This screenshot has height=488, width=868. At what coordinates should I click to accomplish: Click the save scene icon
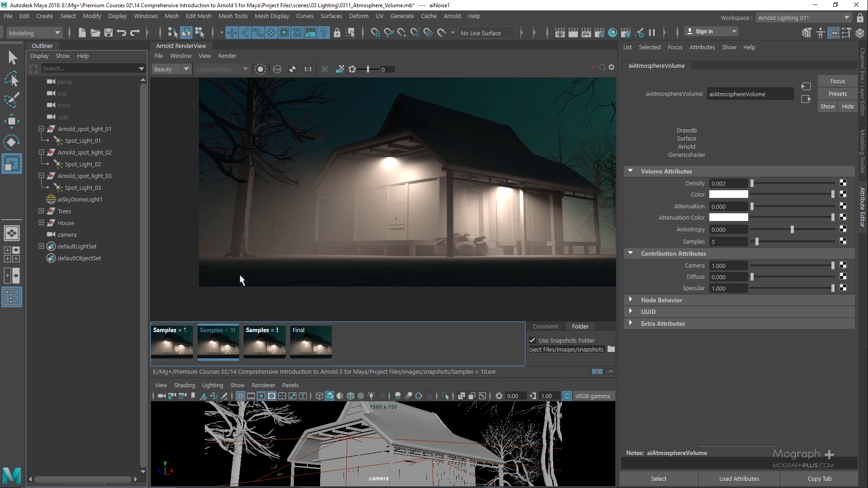point(108,33)
